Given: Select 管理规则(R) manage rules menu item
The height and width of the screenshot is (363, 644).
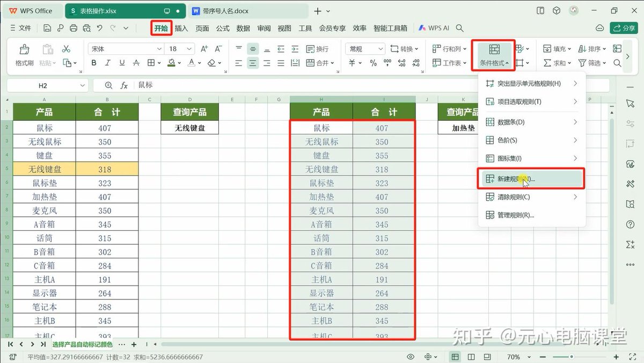Looking at the screenshot, I should [x=531, y=215].
